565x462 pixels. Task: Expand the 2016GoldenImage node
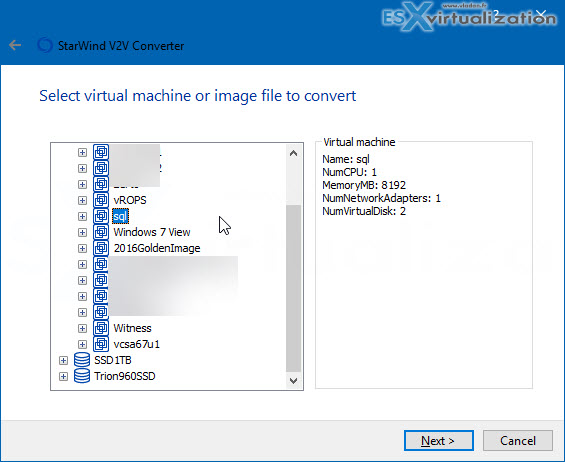(x=83, y=248)
